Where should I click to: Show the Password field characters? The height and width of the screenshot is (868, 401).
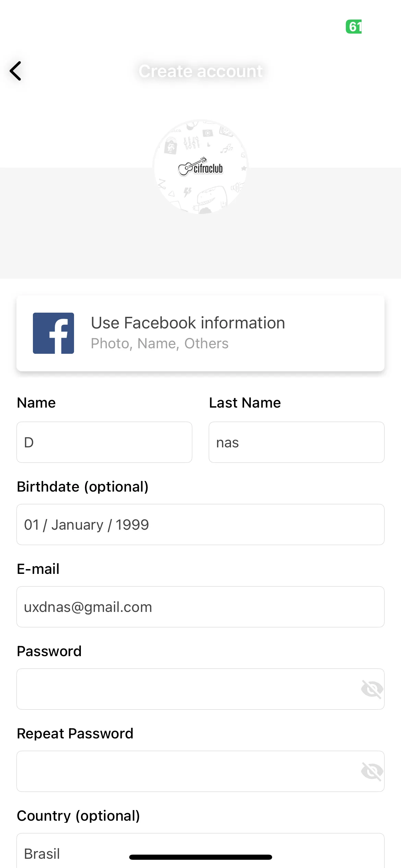click(372, 689)
